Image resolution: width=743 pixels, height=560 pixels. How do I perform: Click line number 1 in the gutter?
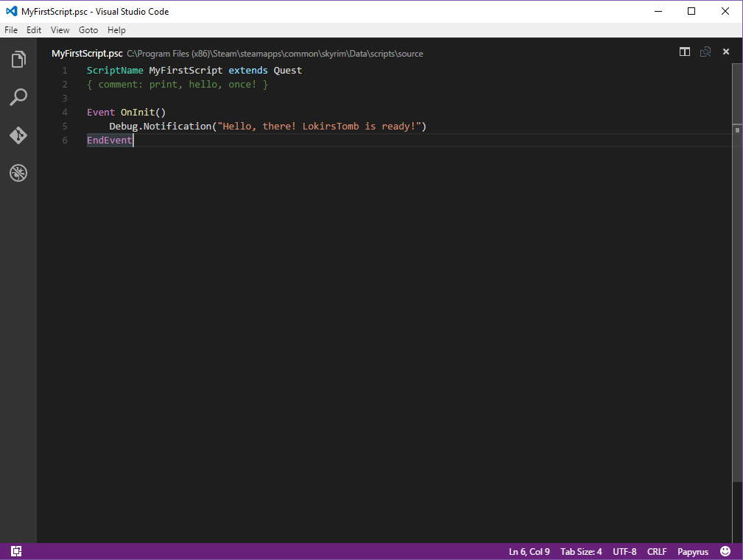(65, 71)
